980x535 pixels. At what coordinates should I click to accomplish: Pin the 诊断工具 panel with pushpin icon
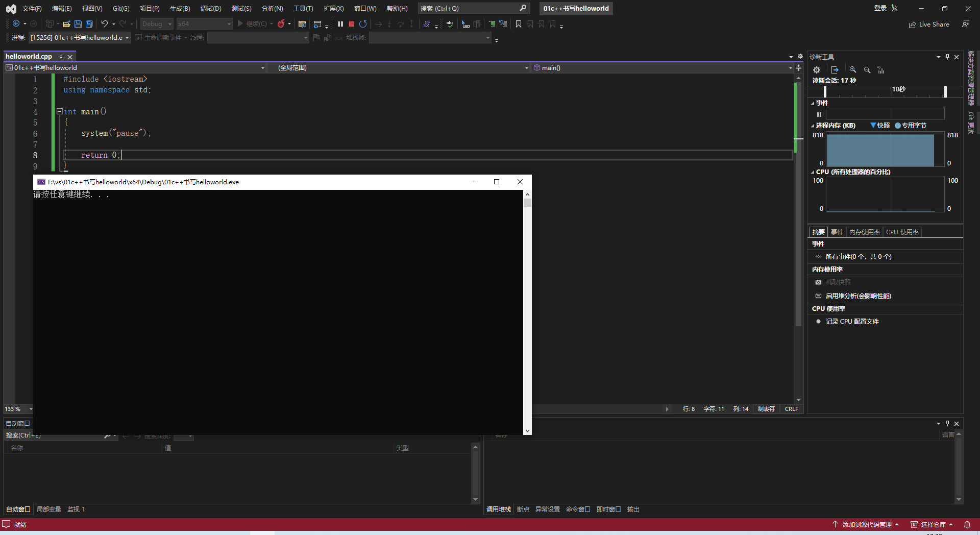point(947,57)
